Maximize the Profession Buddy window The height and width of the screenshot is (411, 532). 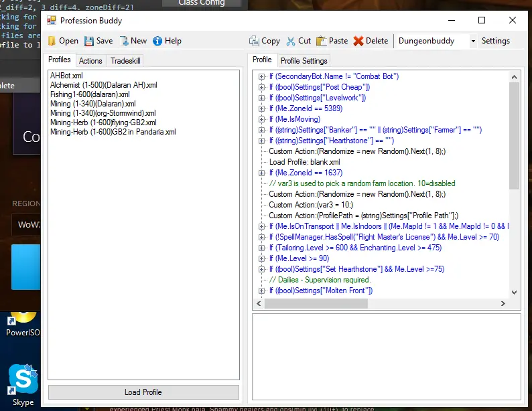pos(482,20)
